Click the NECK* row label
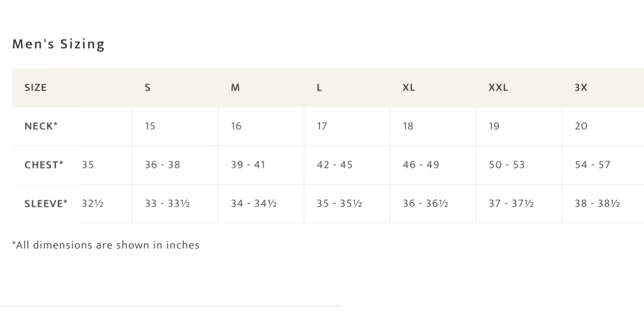Viewport: 644px width, 323px height. (x=41, y=126)
